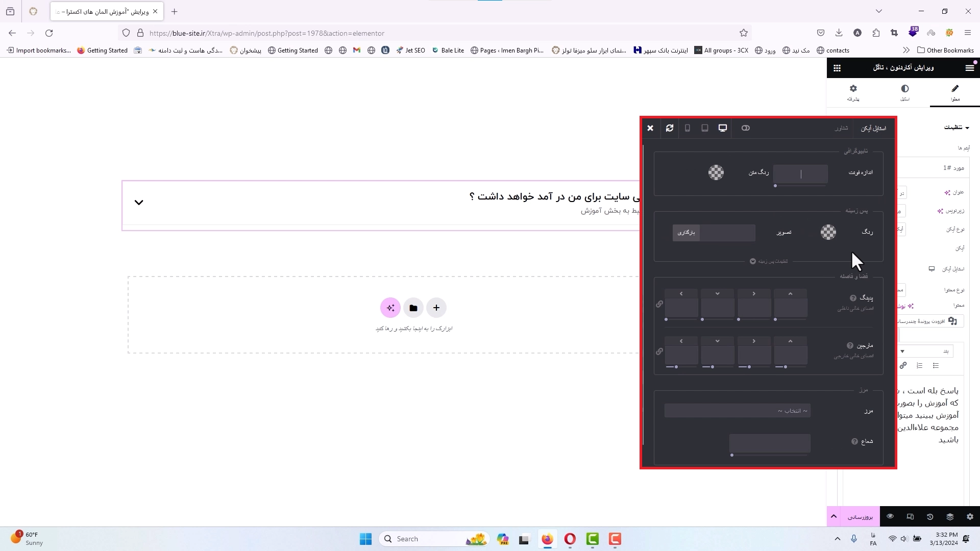Click the بروزرسانی update button
Image resolution: width=980 pixels, height=551 pixels.
[x=860, y=517]
